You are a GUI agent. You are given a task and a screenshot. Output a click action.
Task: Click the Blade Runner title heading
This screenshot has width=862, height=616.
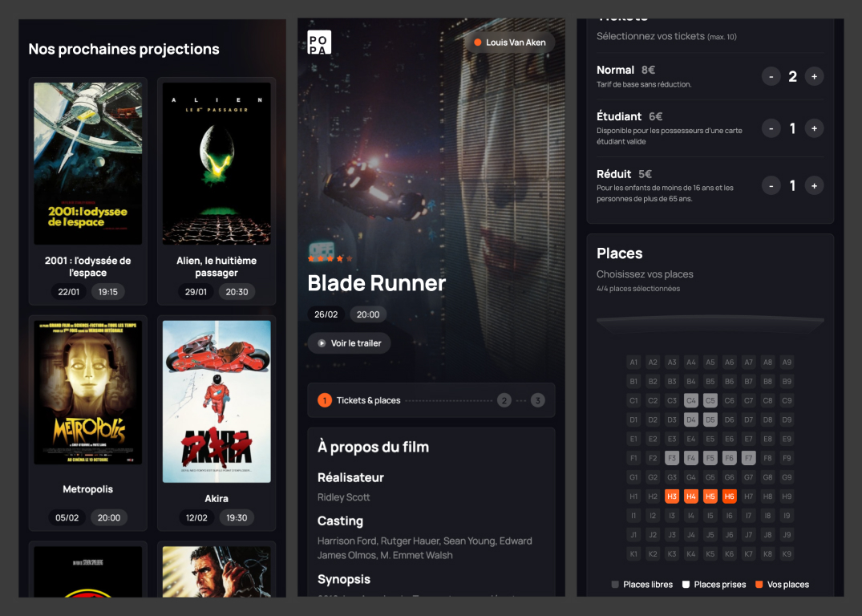point(377,283)
